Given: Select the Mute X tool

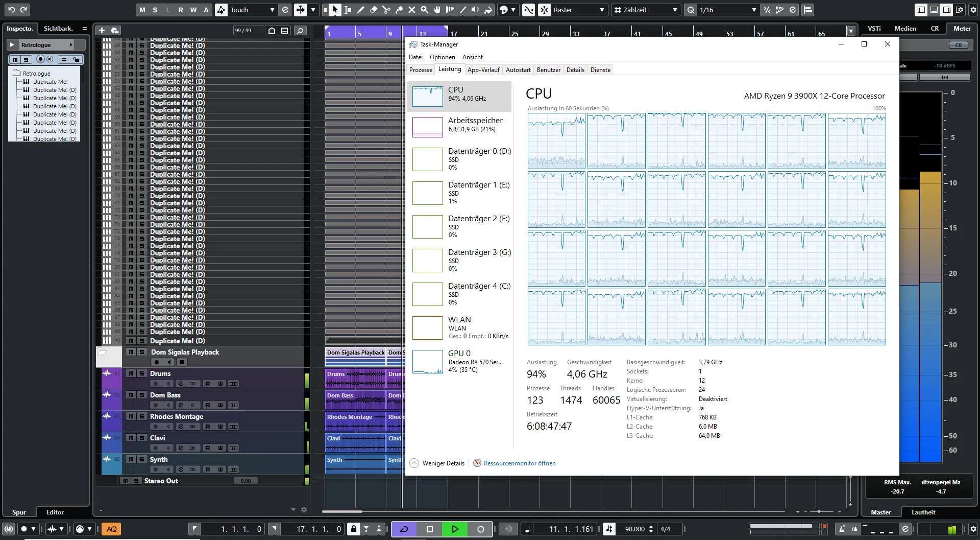Looking at the screenshot, I should pos(412,10).
